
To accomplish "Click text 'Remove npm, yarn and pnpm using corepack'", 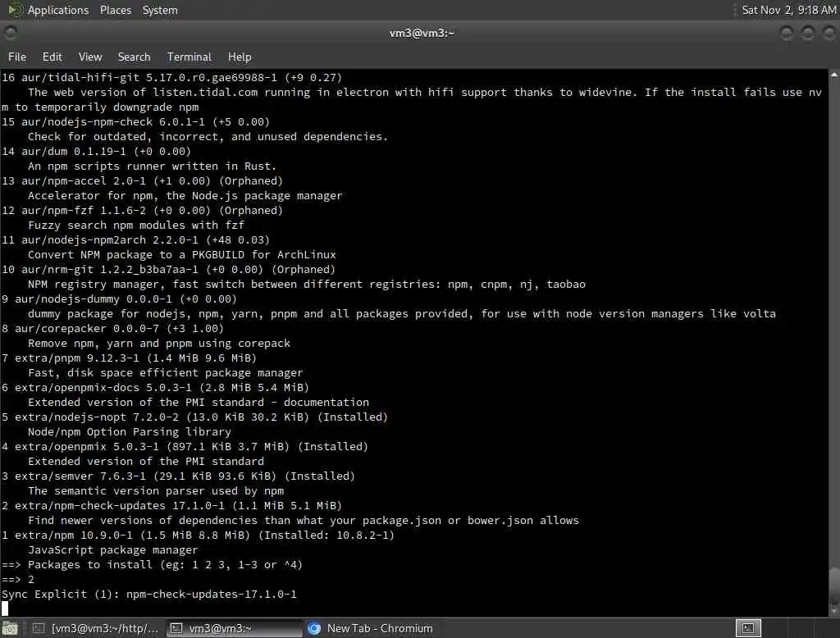I will pyautogui.click(x=158, y=343).
